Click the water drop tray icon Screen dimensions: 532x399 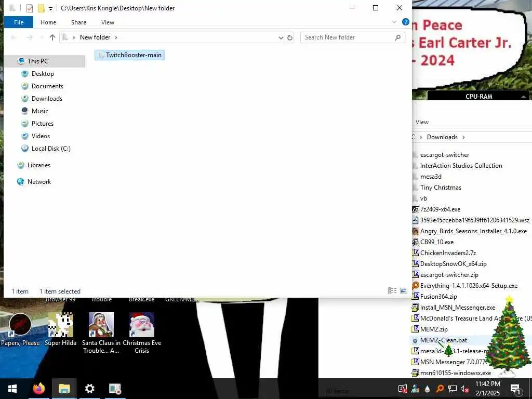428,389
